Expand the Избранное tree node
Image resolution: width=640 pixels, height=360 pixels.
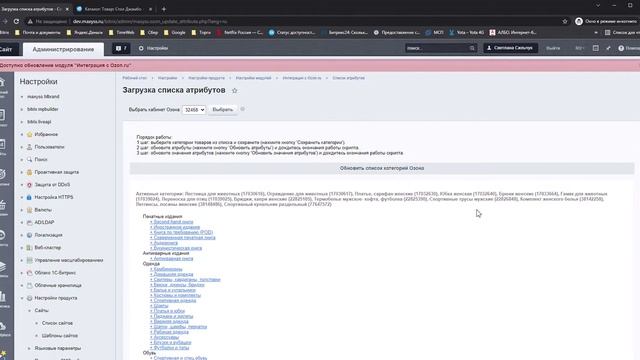coord(22,134)
